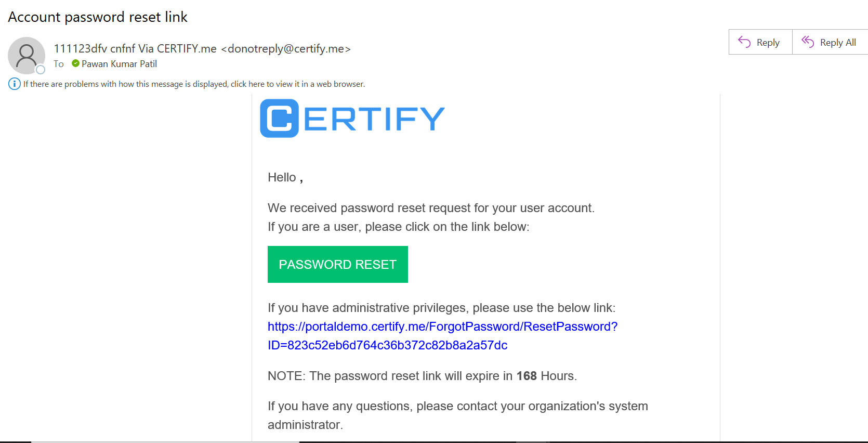Click the donotreply@certify.me sender address

286,49
